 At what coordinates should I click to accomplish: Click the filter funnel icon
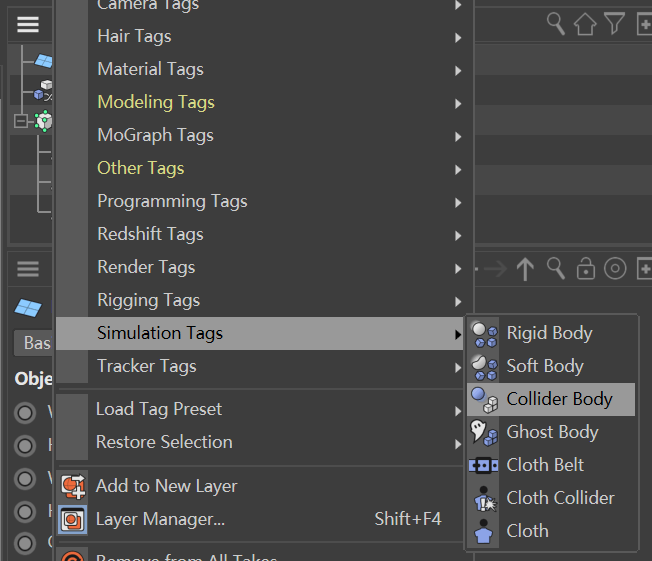(x=615, y=24)
